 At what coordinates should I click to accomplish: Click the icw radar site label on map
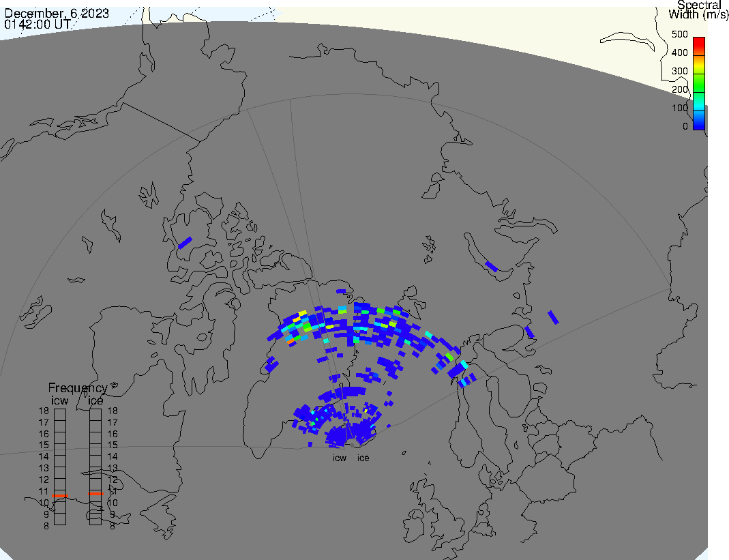click(x=340, y=458)
